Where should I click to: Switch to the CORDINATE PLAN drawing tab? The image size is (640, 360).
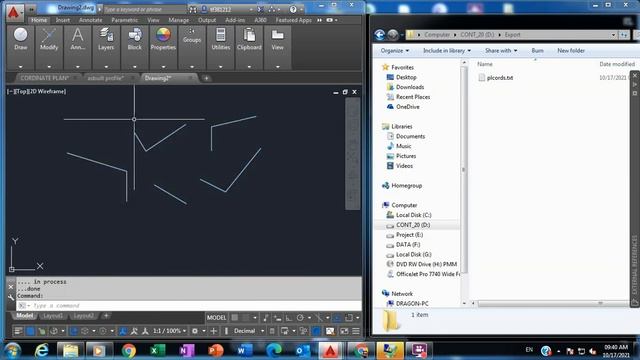click(45, 78)
